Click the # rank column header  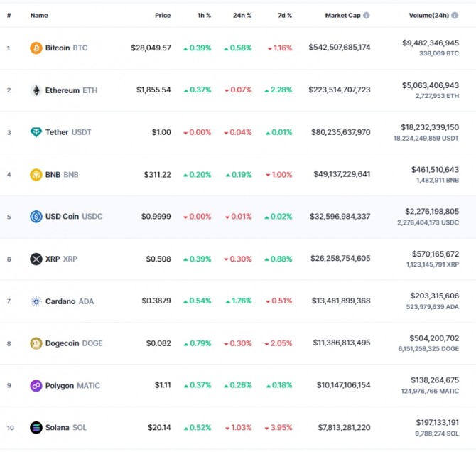tap(9, 15)
